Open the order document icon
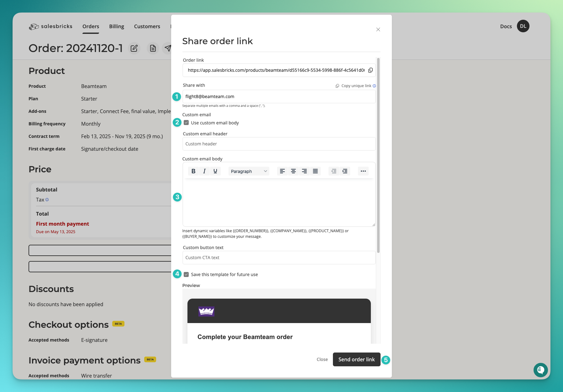This screenshot has width=563, height=392. [153, 48]
